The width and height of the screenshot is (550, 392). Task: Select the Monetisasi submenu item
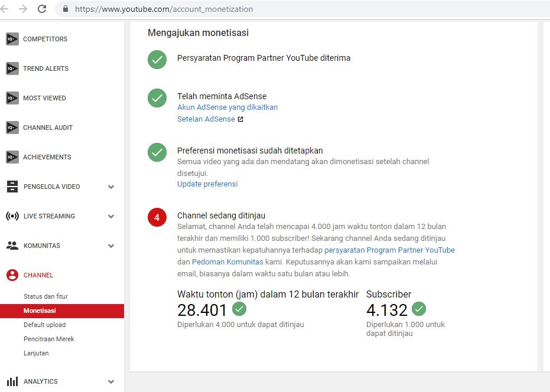(61, 311)
